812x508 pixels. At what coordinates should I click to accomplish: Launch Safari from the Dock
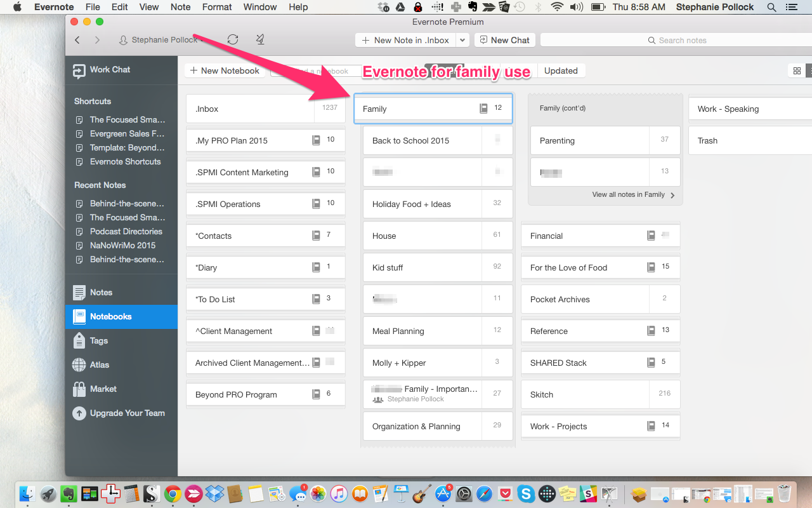(484, 493)
